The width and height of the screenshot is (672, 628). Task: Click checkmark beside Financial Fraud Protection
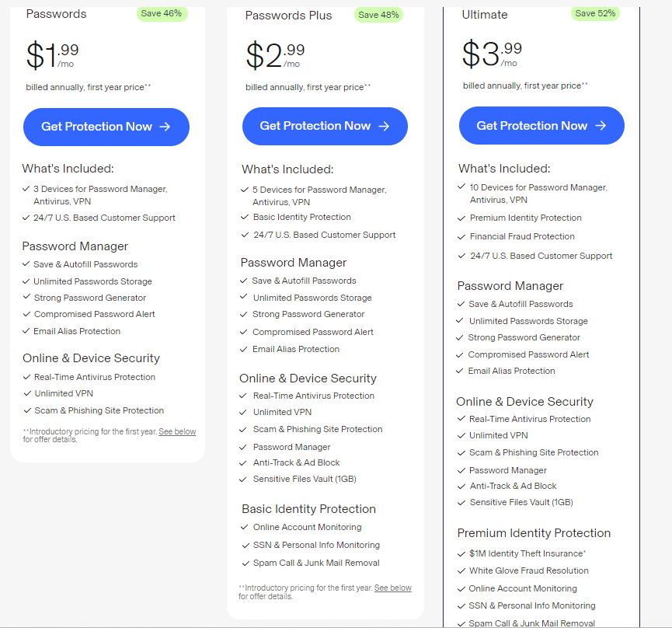[461, 237]
